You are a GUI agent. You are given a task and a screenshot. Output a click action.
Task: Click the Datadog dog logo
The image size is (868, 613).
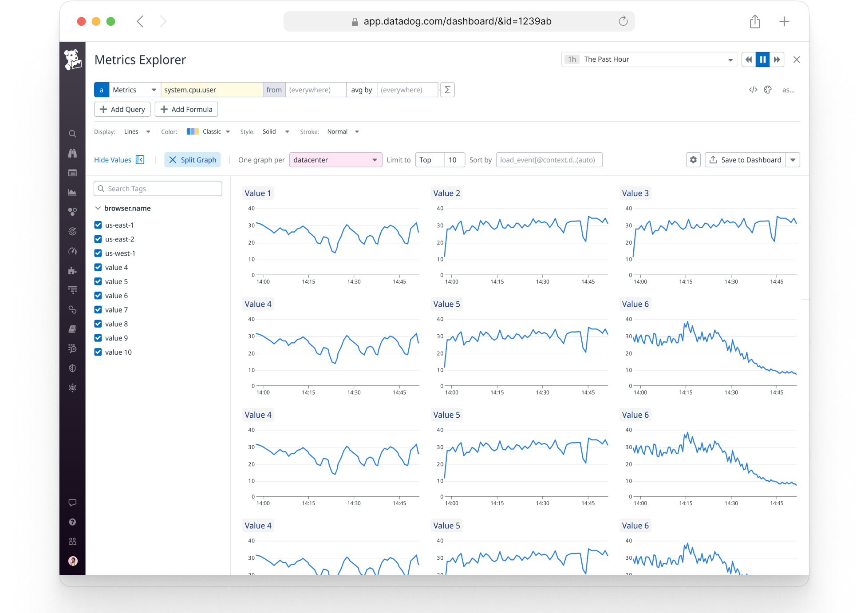[x=73, y=59]
